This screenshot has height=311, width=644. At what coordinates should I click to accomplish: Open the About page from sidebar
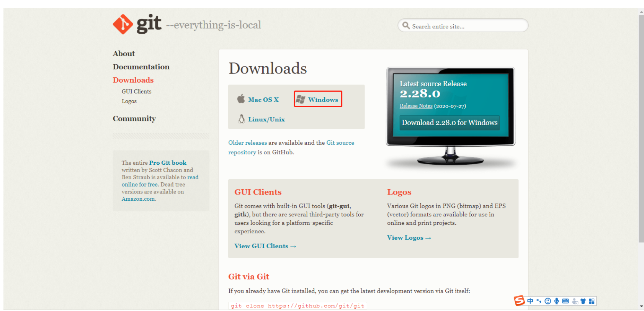click(124, 54)
